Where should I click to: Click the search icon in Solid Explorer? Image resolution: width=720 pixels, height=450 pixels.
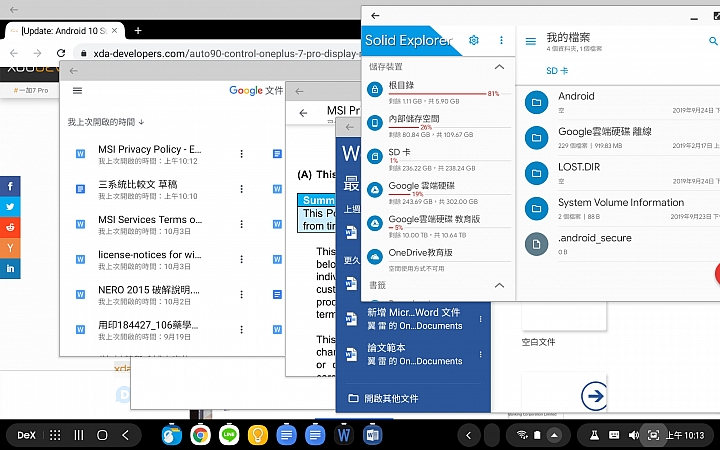click(713, 41)
